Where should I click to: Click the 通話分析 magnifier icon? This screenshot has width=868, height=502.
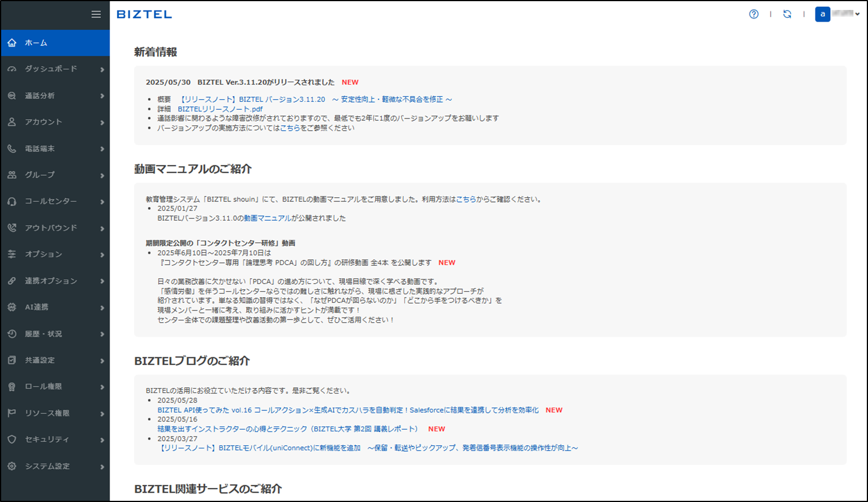tap(12, 96)
